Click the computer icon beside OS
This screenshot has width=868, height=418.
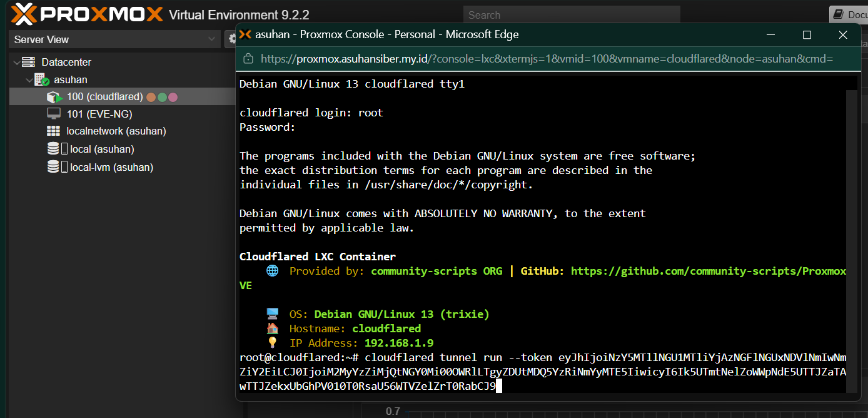[272, 314]
